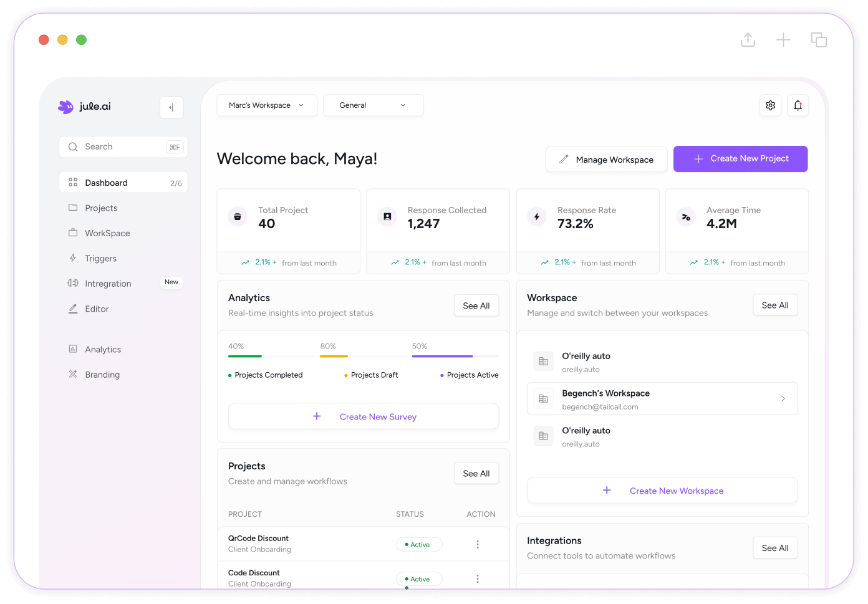The height and width of the screenshot is (604, 868).
Task: Click the Total Project card icon
Action: point(237,217)
